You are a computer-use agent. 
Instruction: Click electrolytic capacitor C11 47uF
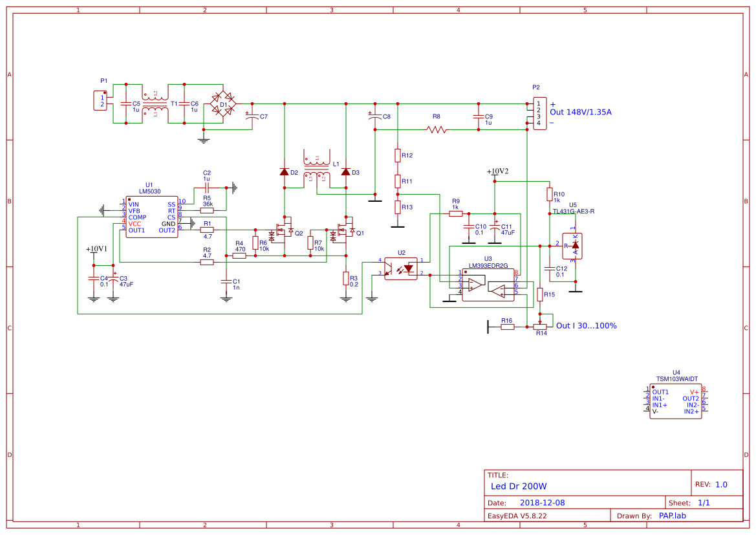[x=495, y=228]
